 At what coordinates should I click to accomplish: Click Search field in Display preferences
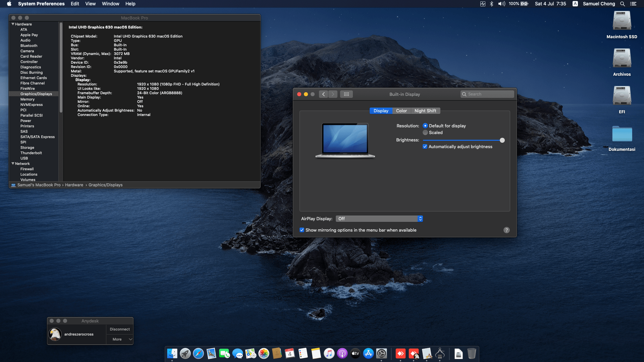(x=487, y=94)
